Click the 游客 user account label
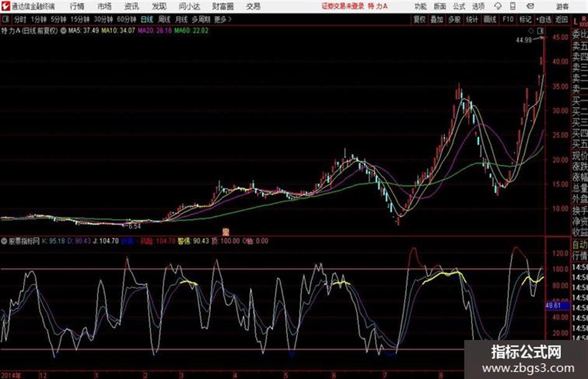This screenshot has height=379, width=588. click(562, 6)
